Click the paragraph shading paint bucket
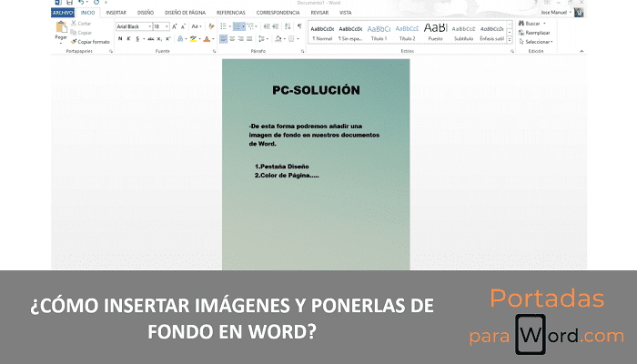 tap(278, 39)
